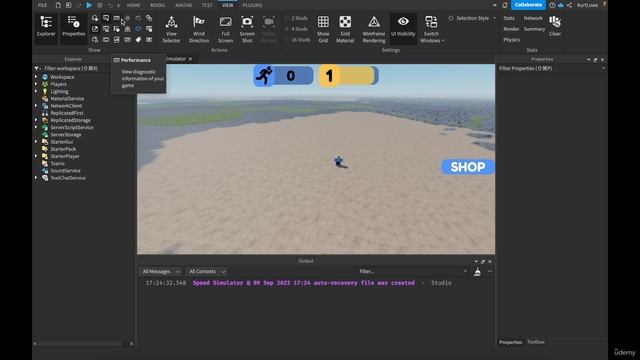Click the Explorer horizontal scrollbar

[x=80, y=344]
